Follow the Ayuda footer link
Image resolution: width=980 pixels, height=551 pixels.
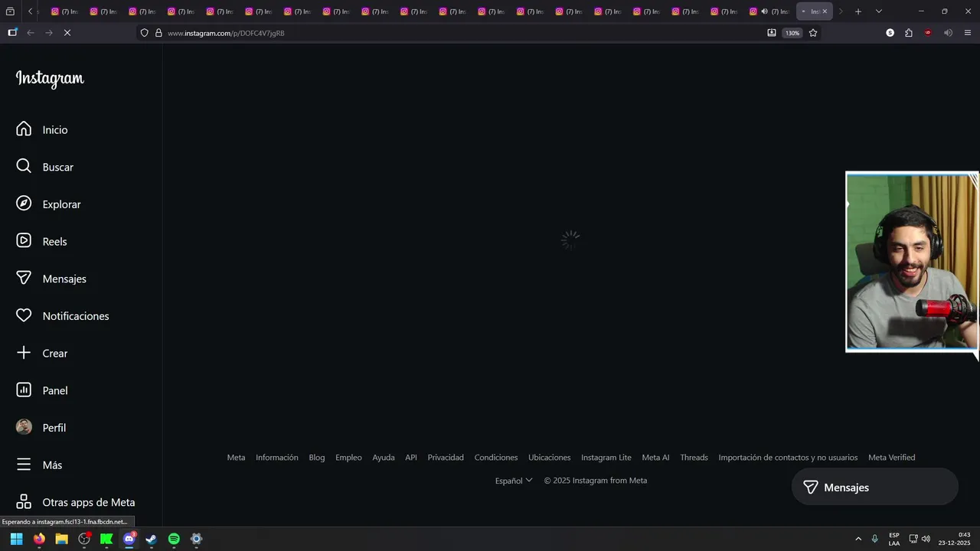[x=384, y=458]
